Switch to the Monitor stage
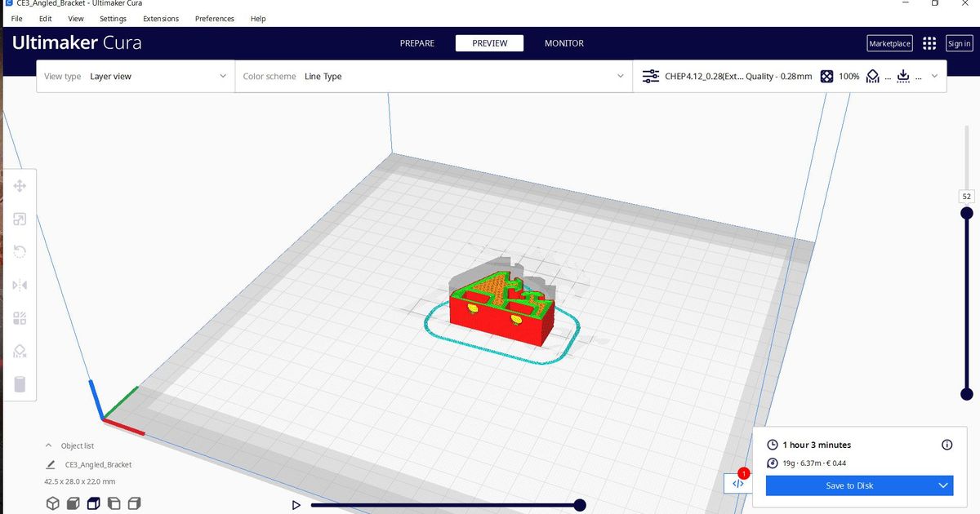The height and width of the screenshot is (514, 980). point(564,43)
